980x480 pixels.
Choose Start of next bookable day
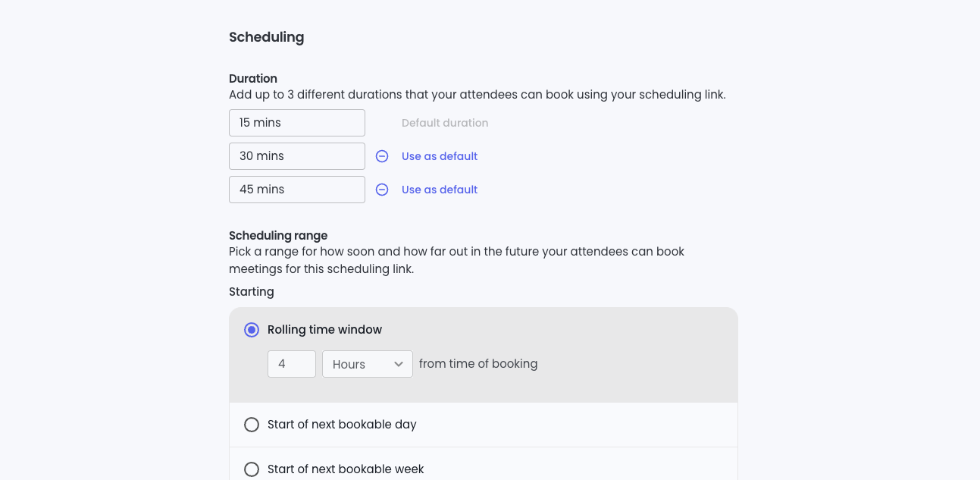click(x=252, y=425)
